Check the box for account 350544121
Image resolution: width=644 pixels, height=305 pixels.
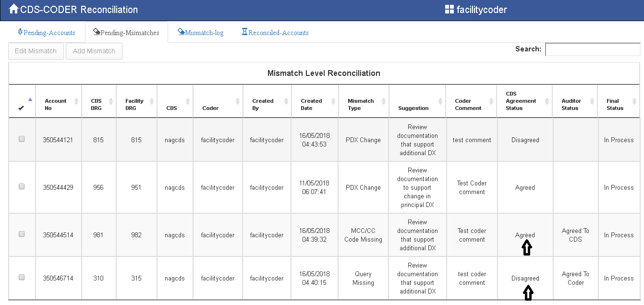pos(22,139)
